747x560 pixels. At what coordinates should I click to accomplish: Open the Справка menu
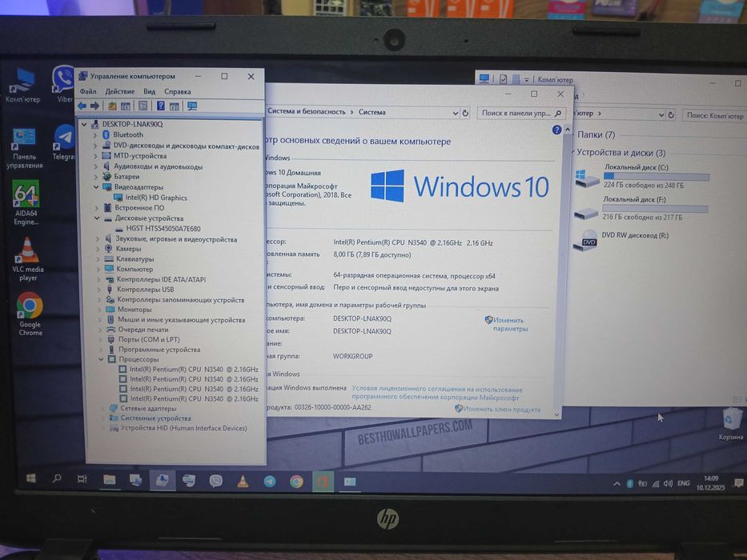pyautogui.click(x=177, y=91)
